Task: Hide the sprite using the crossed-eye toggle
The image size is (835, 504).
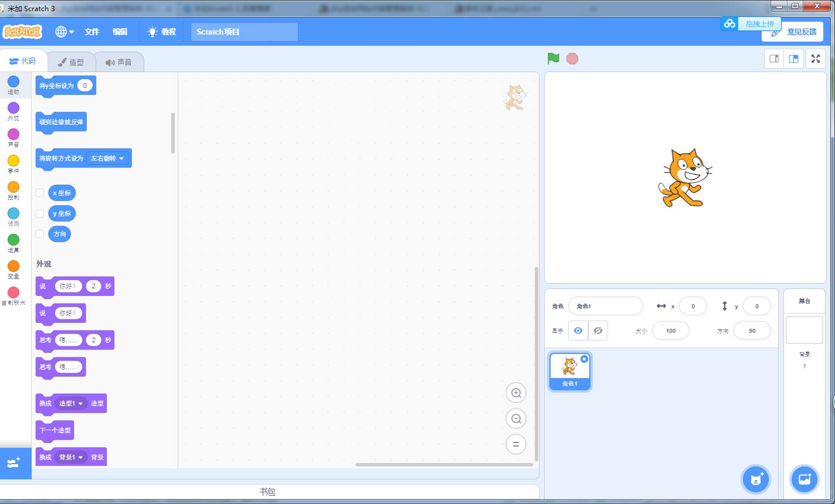Action: [x=598, y=331]
